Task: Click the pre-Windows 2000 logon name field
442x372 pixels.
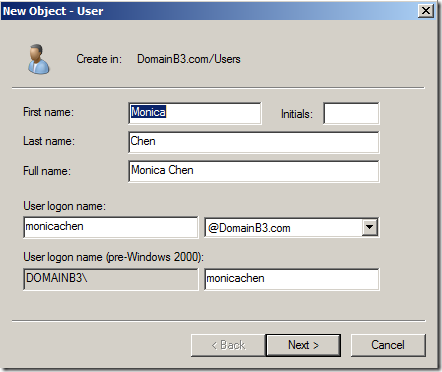Action: click(292, 279)
